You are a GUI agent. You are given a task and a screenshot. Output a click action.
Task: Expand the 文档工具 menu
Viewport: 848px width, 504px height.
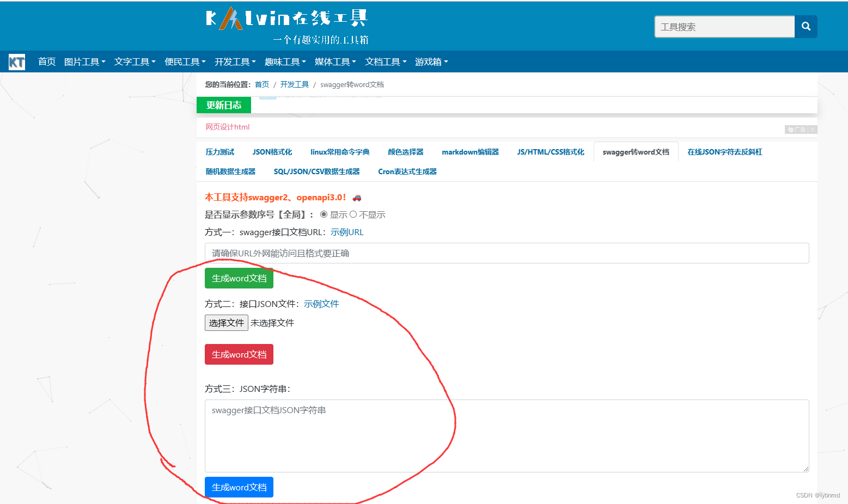click(x=386, y=62)
